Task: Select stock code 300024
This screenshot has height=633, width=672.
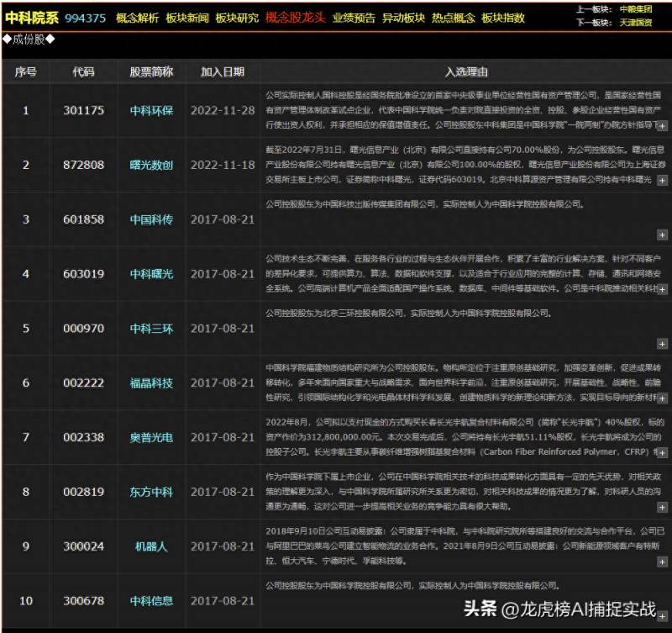Action: point(83,546)
